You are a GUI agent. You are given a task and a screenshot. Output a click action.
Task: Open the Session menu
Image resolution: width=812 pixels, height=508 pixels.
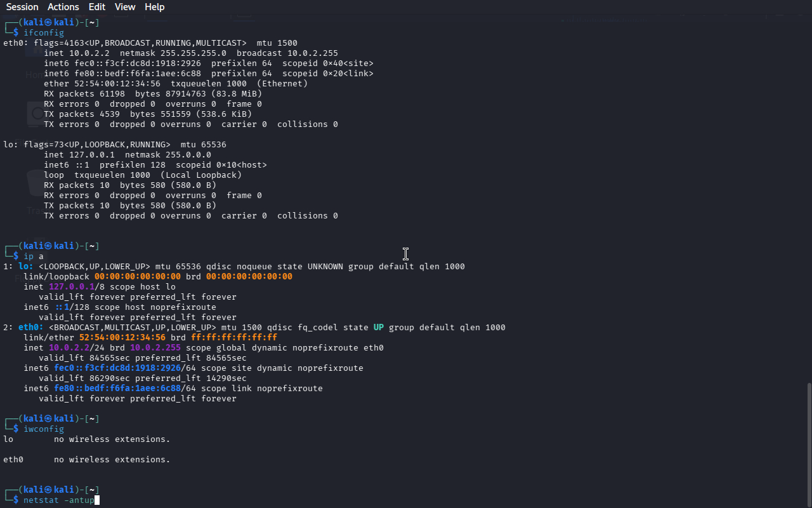click(x=22, y=7)
